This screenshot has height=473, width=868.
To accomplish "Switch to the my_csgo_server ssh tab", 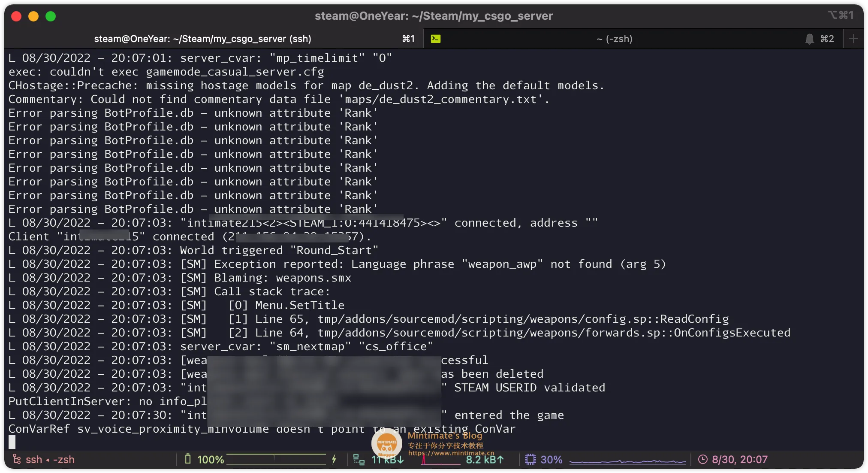I will click(202, 39).
